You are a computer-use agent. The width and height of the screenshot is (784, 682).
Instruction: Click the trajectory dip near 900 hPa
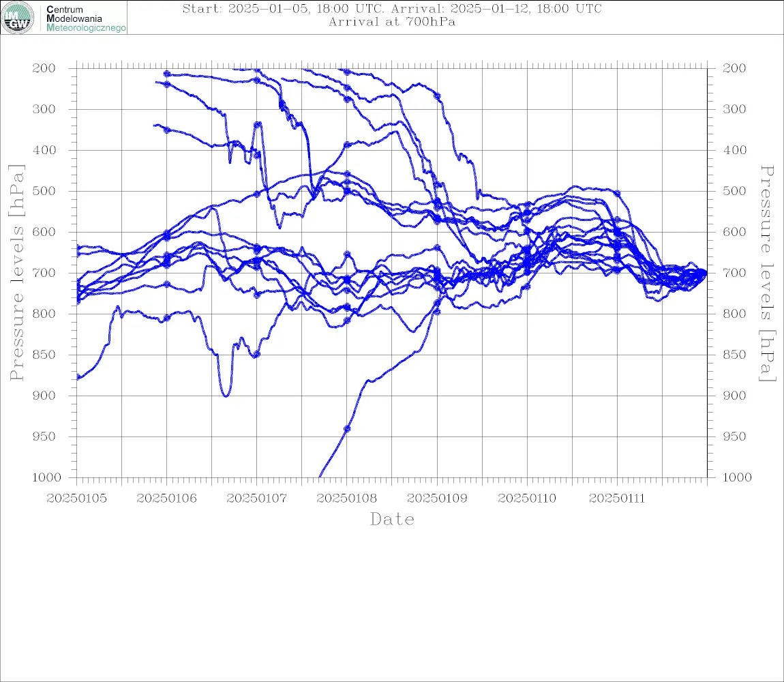click(x=226, y=395)
